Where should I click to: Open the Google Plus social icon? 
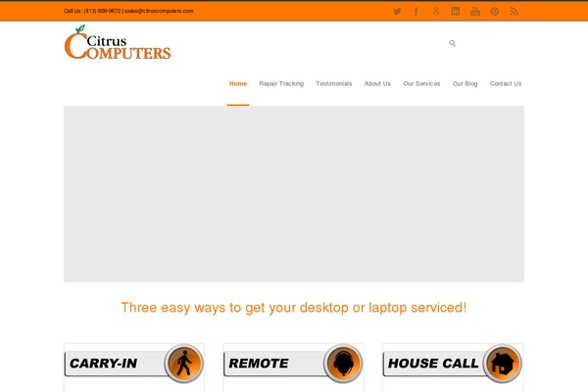tap(436, 11)
